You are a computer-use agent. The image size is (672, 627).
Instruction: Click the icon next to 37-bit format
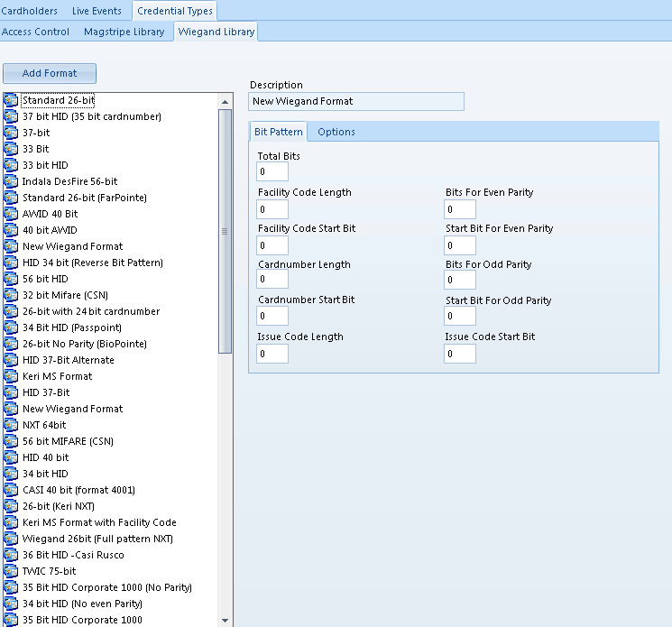coord(11,133)
